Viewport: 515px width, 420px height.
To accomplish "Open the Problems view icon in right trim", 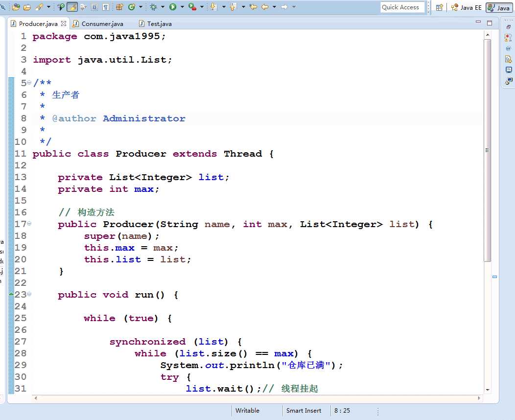I will click(509, 37).
